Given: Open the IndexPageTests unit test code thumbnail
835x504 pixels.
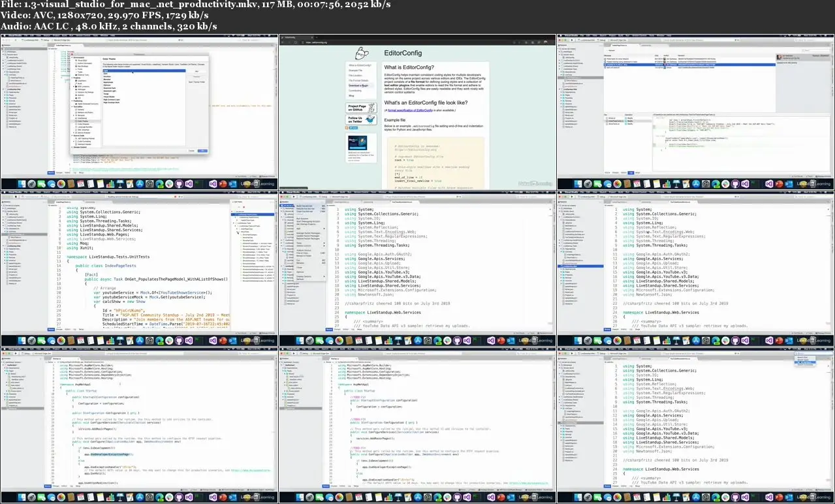Looking at the screenshot, I should 139,268.
